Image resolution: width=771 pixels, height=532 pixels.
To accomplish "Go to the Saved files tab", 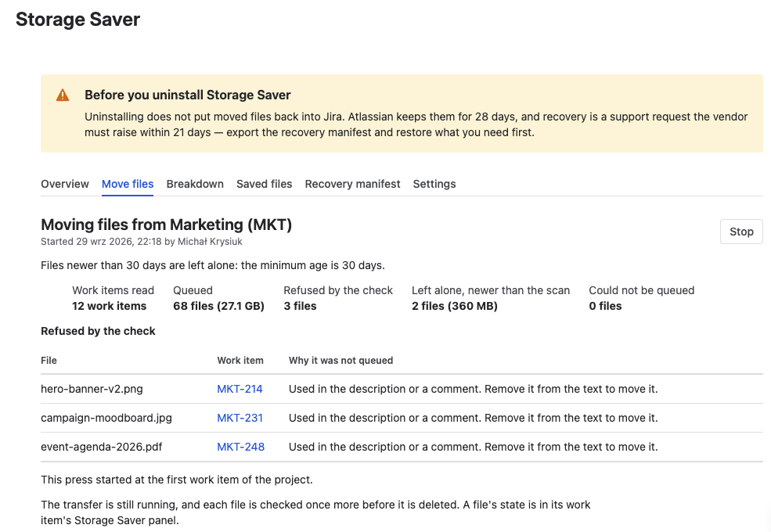I will click(264, 184).
